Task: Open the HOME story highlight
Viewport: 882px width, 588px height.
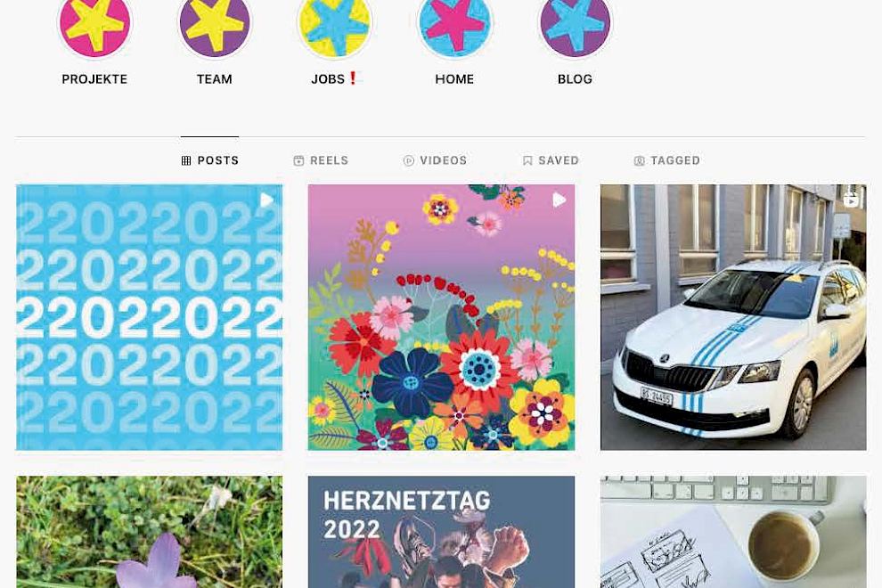Action: (x=454, y=25)
